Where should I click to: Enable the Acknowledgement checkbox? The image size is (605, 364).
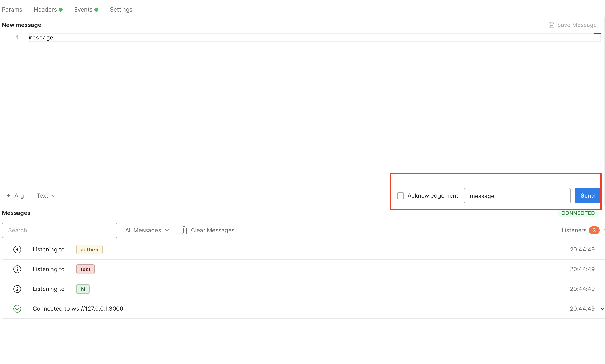pos(400,196)
